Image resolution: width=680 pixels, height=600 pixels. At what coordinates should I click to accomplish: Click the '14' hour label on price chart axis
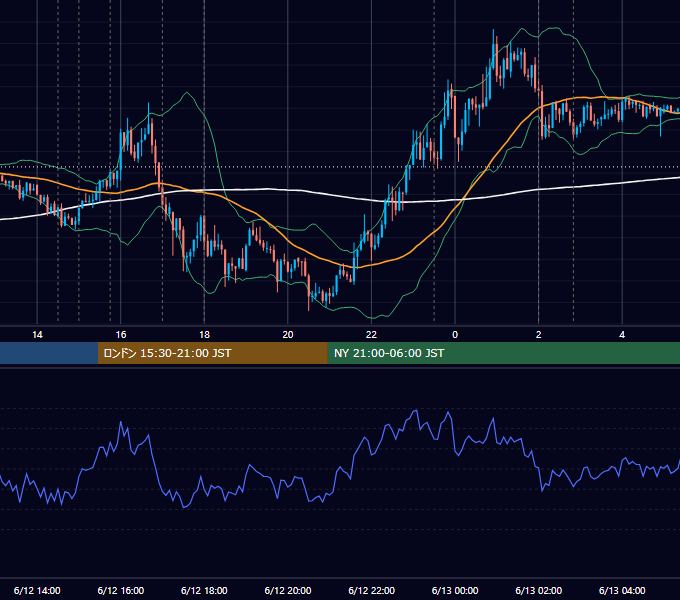tap(37, 335)
